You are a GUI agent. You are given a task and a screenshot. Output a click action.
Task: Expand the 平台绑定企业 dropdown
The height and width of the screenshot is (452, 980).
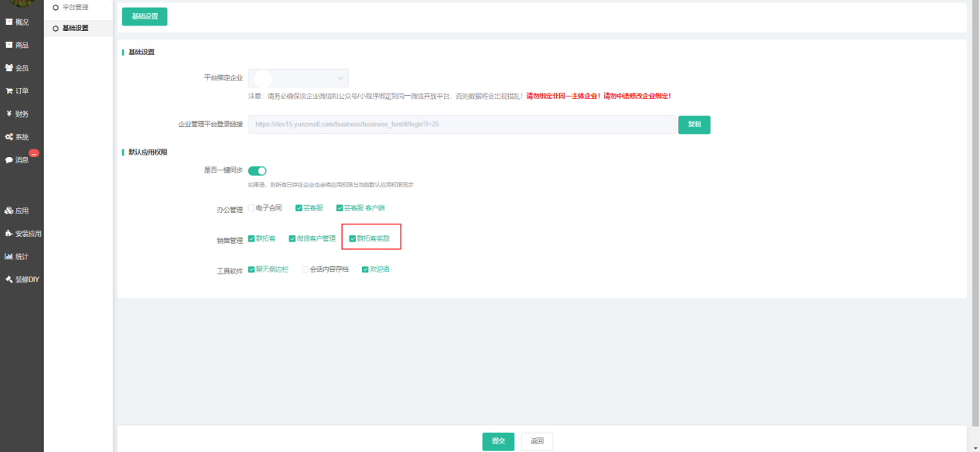pyautogui.click(x=298, y=78)
